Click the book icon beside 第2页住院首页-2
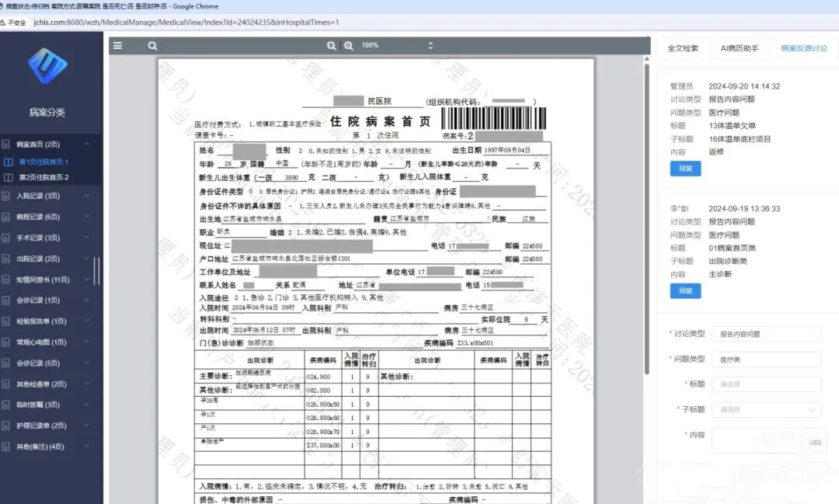Image resolution: width=839 pixels, height=504 pixels. (9, 177)
